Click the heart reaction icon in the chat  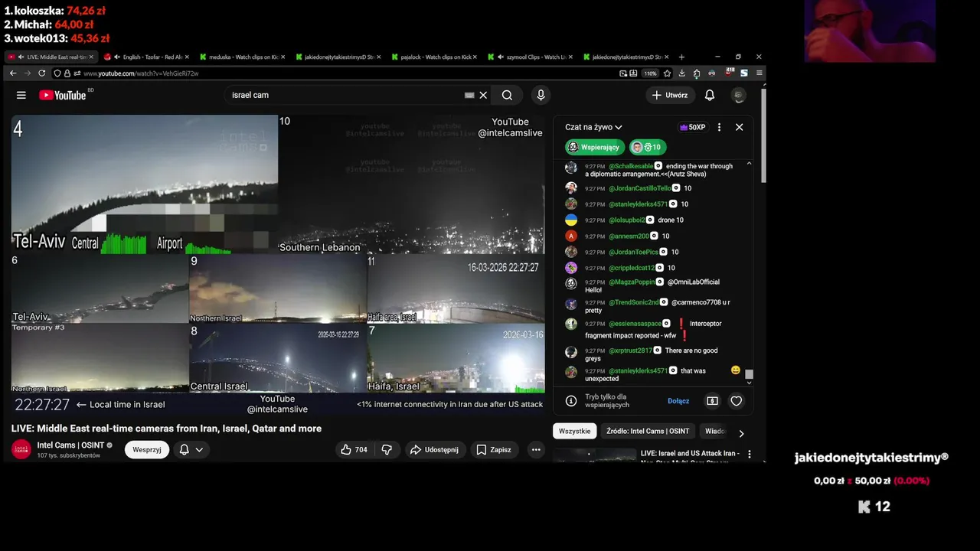click(736, 401)
